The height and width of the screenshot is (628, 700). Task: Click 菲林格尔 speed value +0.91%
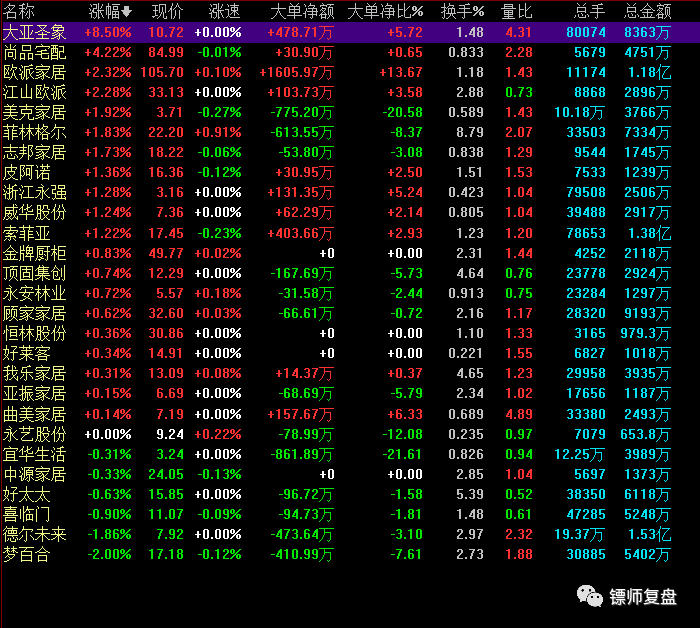(218, 133)
